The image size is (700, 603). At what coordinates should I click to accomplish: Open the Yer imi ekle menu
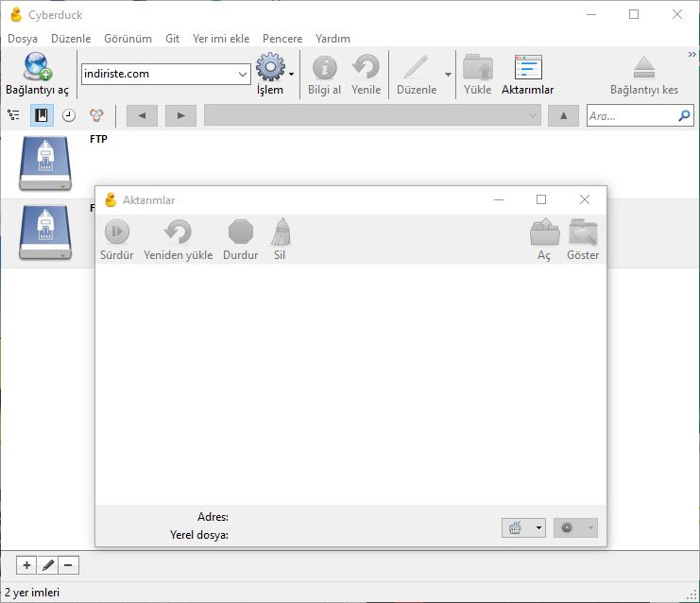221,39
